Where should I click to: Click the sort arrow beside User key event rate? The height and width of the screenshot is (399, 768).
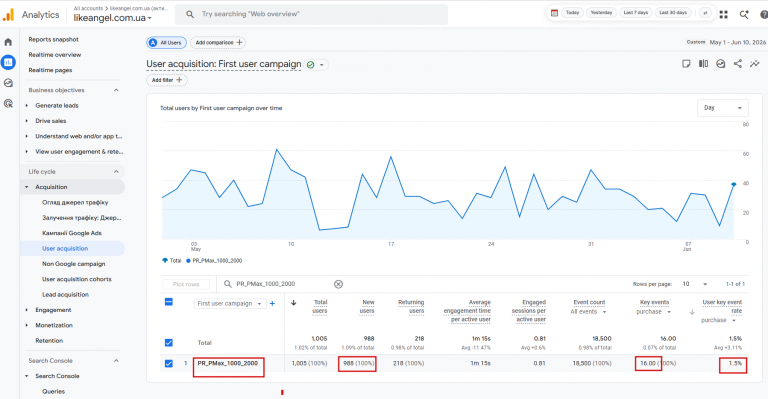pos(692,312)
